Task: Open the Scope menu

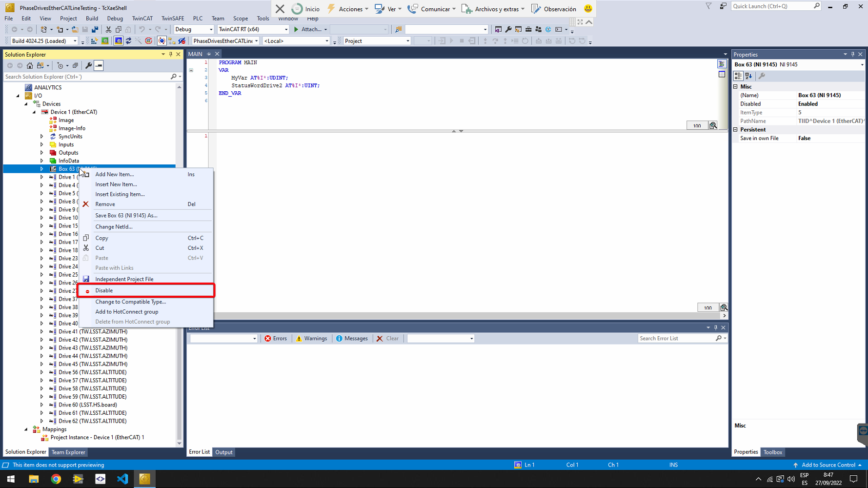Action: click(x=240, y=19)
